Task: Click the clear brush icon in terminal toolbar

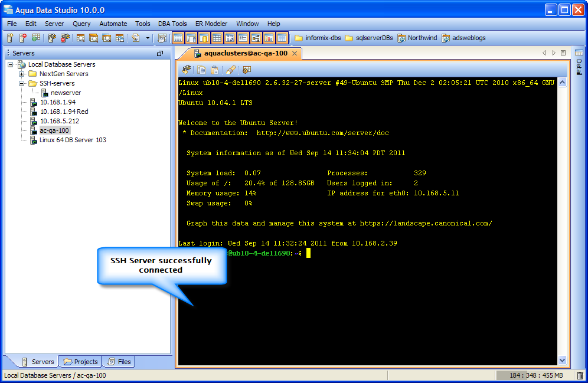Action: (231, 70)
